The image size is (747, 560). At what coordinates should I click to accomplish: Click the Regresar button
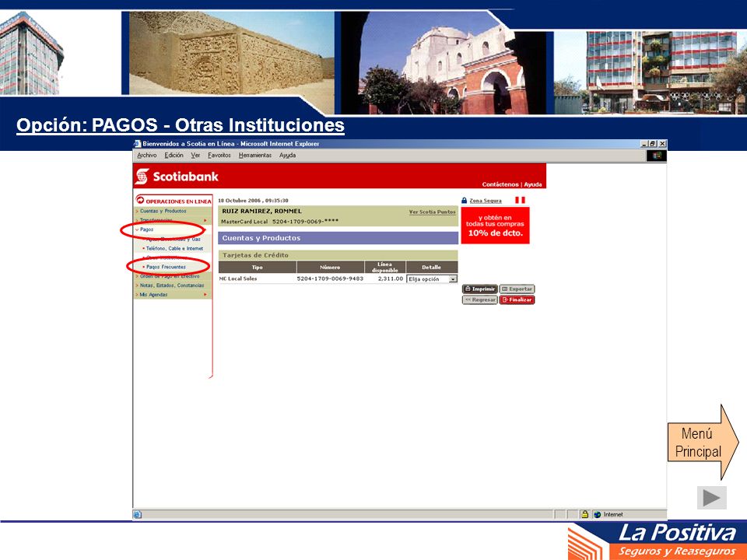click(x=480, y=300)
